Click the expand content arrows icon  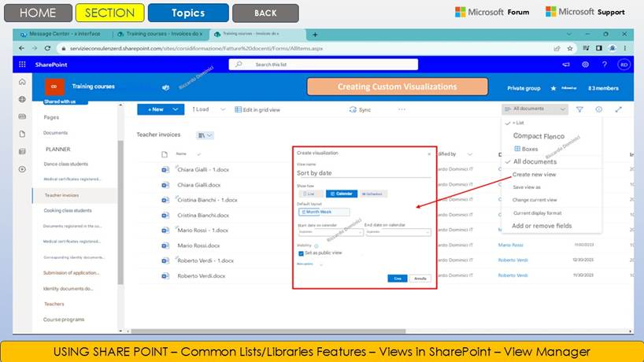tap(619, 109)
